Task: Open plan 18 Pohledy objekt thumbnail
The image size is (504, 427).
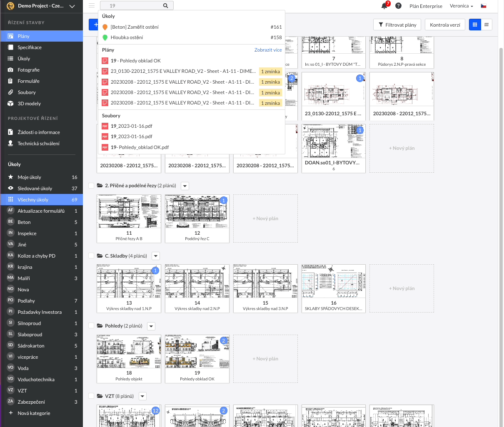Action: coord(129,359)
